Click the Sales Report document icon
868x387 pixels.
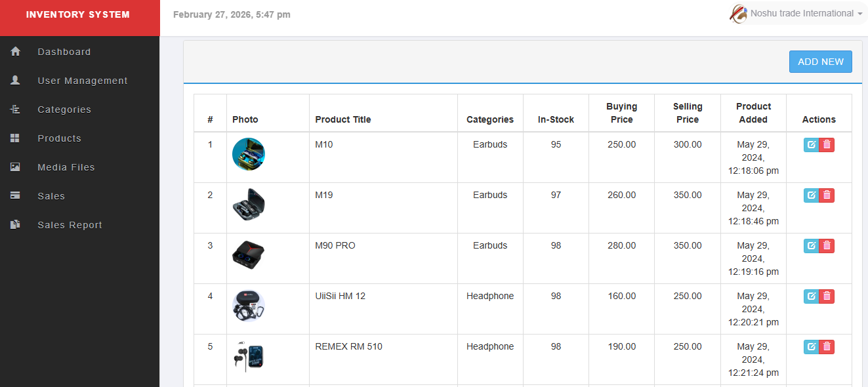pyautogui.click(x=15, y=225)
